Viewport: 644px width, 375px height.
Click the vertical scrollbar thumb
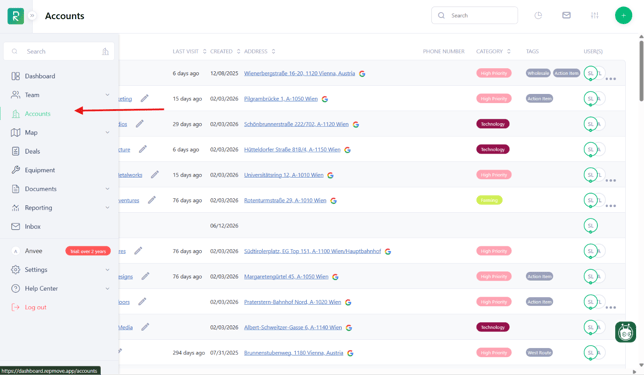click(x=641, y=70)
